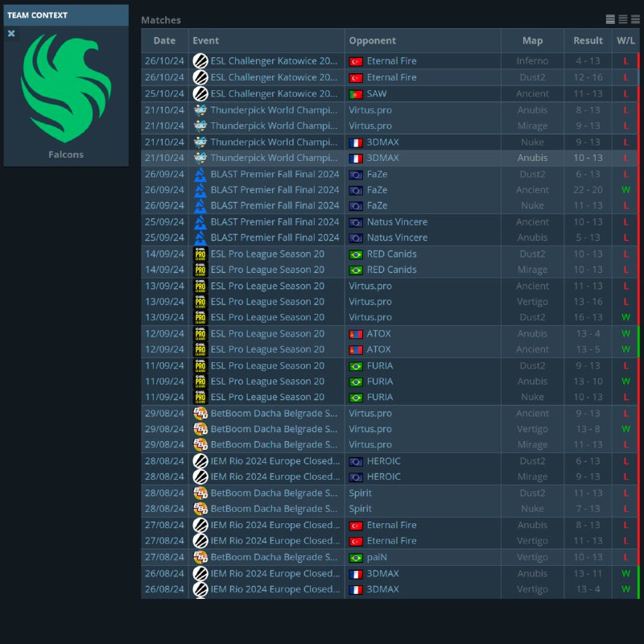Click the ESL icon in the Eternal Fire 12 - 16 row
This screenshot has width=644, height=644.
[x=200, y=77]
